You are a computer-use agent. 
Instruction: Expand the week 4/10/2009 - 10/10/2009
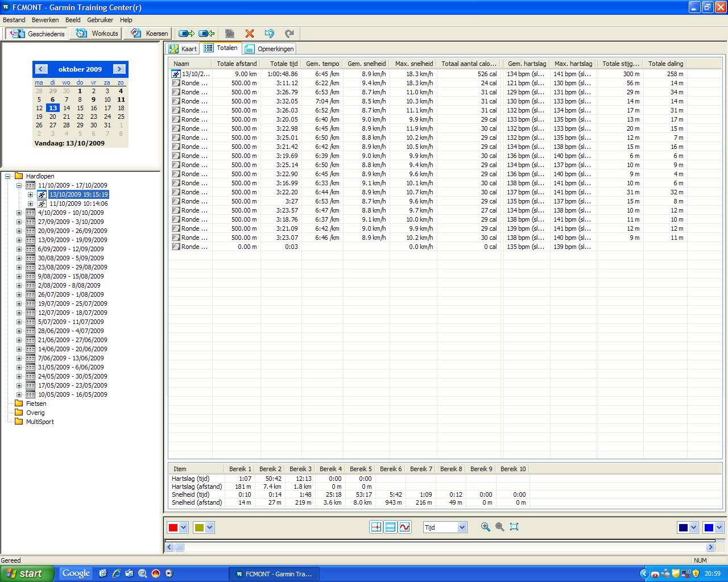(x=19, y=213)
